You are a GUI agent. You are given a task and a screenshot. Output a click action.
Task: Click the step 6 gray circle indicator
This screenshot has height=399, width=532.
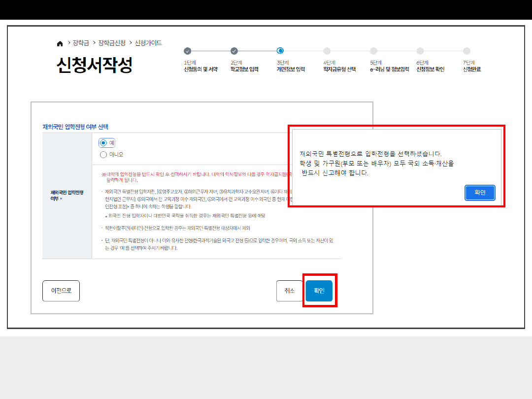click(x=420, y=51)
